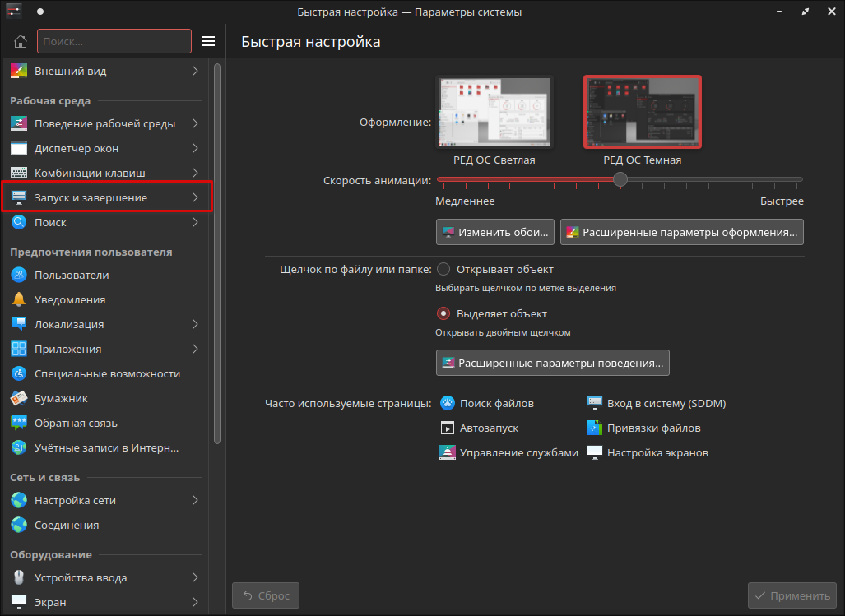Click the Обратная связь feedback icon

[x=19, y=424]
